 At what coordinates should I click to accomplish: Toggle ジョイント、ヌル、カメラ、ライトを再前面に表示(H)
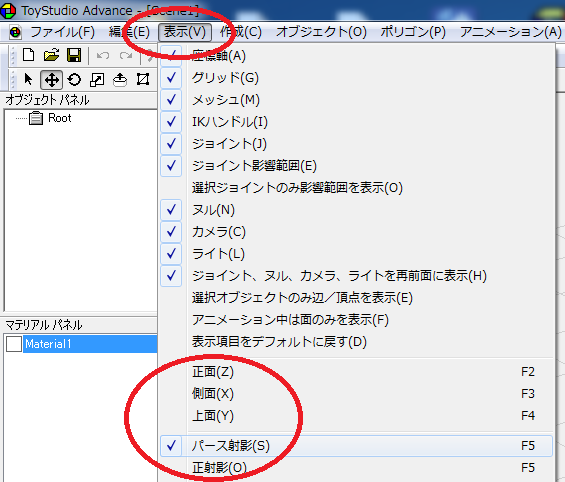356,275
